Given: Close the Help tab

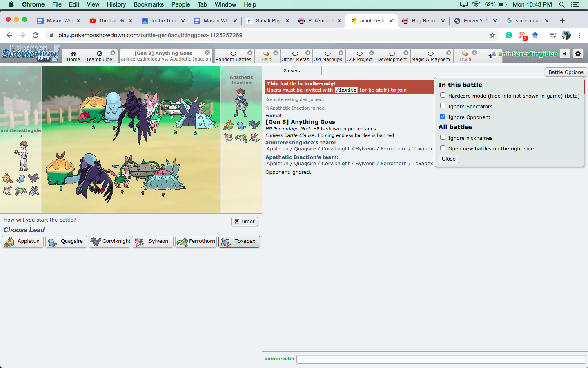Looking at the screenshot, I should click(276, 53).
